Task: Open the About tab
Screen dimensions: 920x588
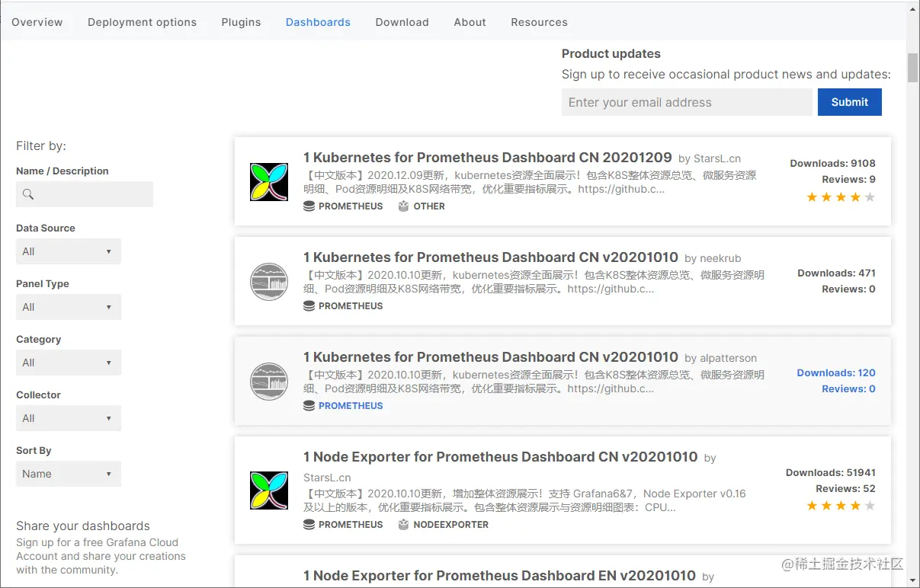Action: [x=470, y=22]
